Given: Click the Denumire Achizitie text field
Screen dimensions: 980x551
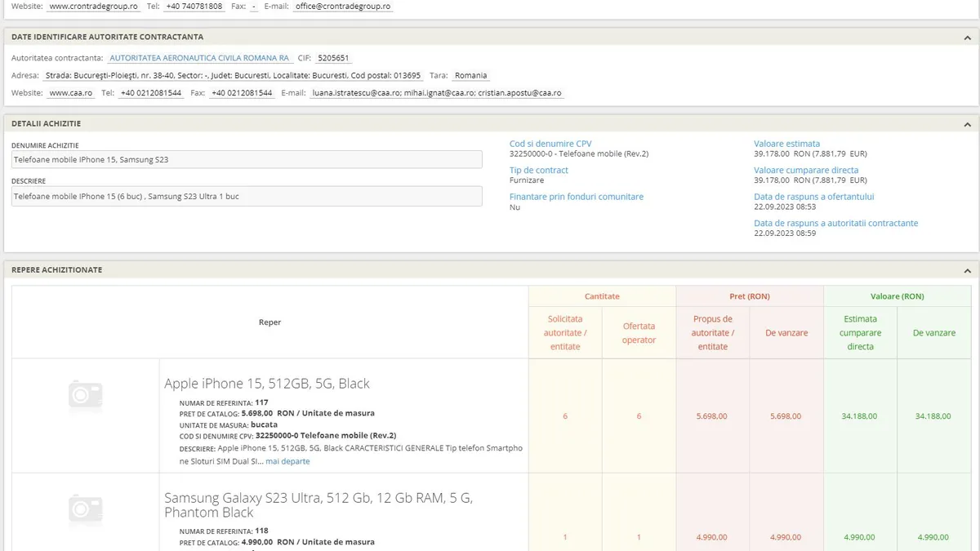Looking at the screenshot, I should pos(247,160).
